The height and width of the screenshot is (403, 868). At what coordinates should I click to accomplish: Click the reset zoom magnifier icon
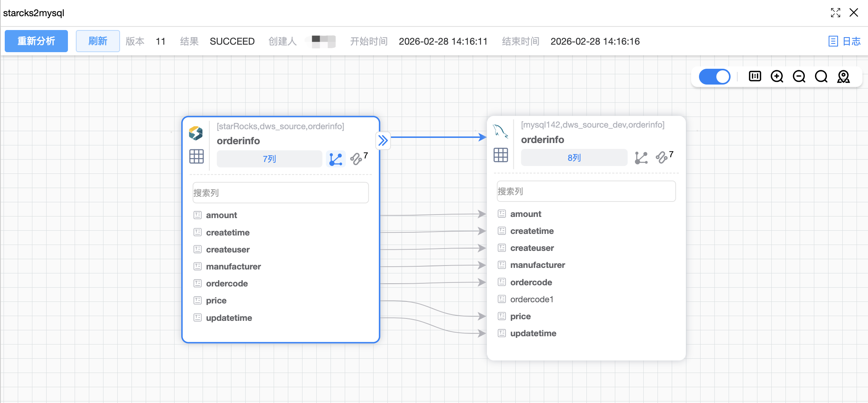tap(821, 76)
